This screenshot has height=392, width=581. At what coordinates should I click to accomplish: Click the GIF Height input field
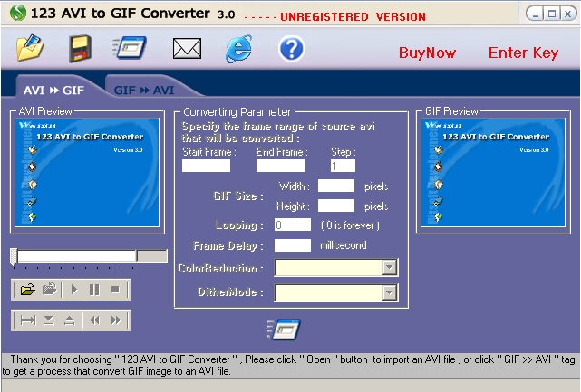(336, 206)
